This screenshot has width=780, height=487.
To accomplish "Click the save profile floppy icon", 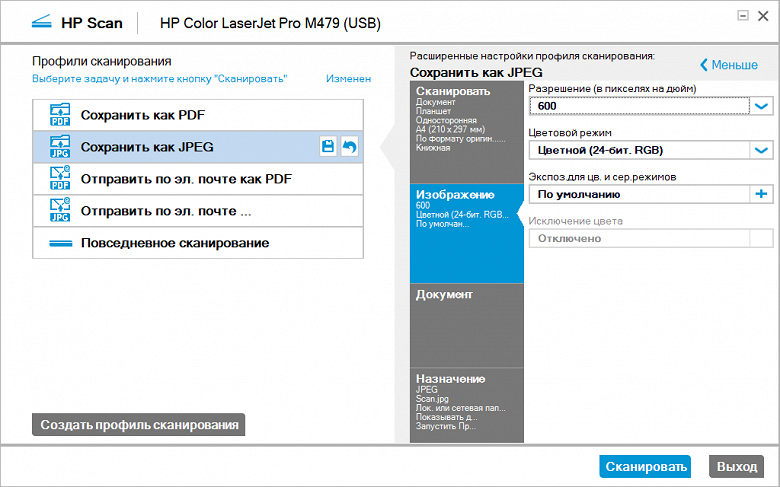I will point(327,147).
